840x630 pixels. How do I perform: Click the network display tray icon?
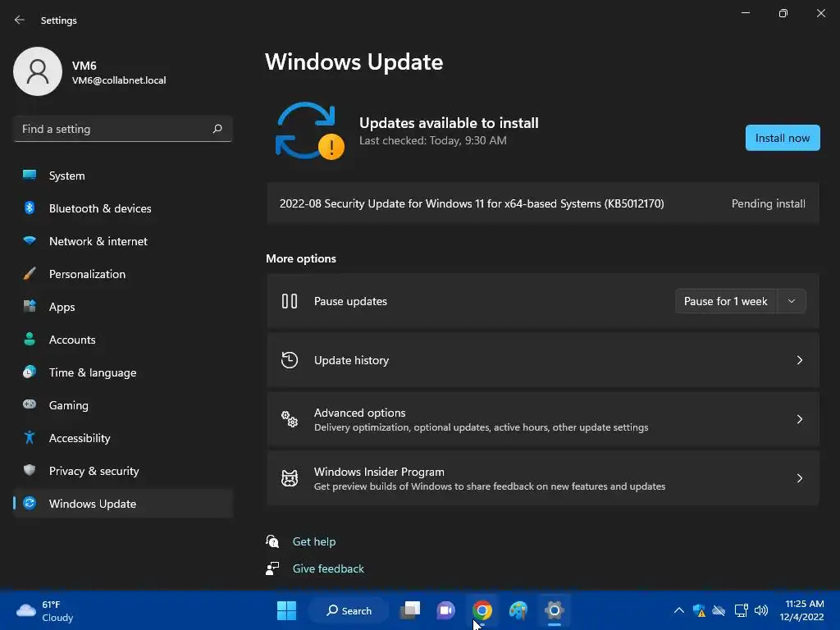(741, 610)
